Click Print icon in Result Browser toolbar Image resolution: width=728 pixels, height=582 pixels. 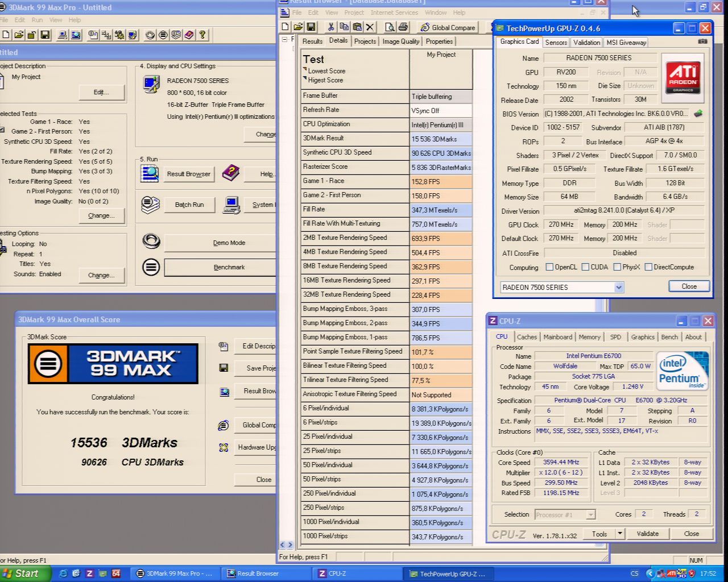(x=403, y=27)
